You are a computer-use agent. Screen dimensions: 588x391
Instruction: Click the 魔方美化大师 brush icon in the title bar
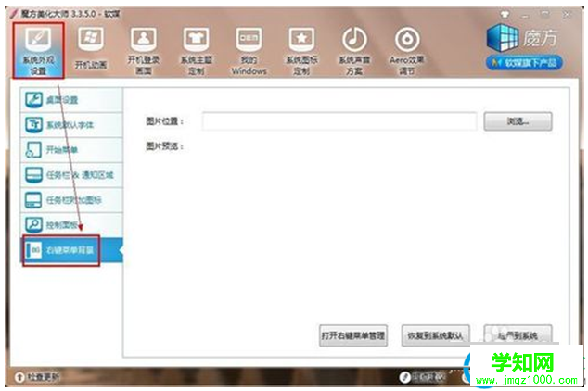point(14,14)
